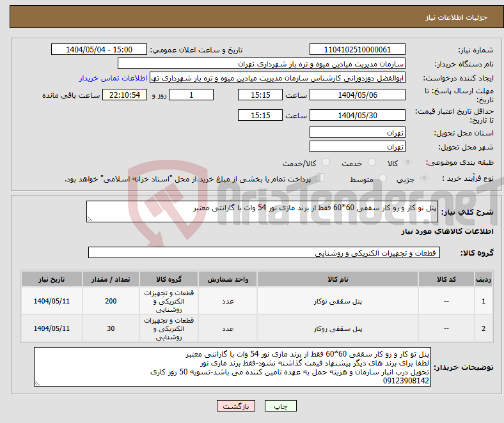Click the چاپ (print) button
504x423 pixels.
tap(280, 406)
